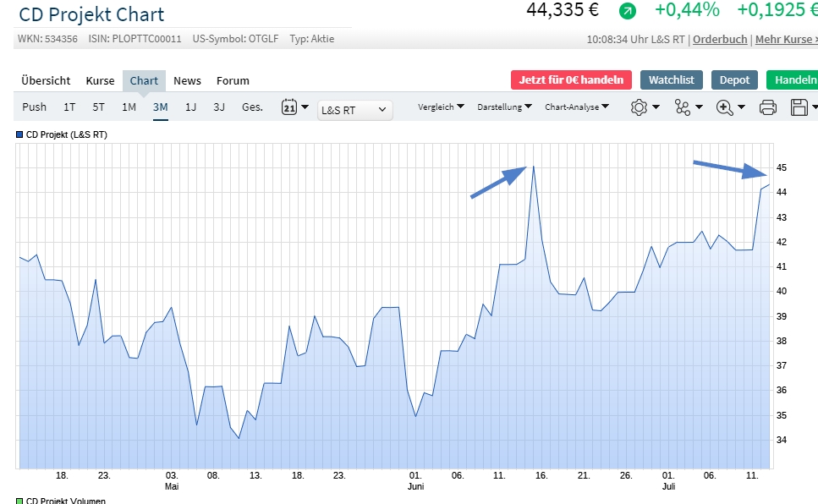Print the chart with printer icon
818x504 pixels.
(x=768, y=107)
